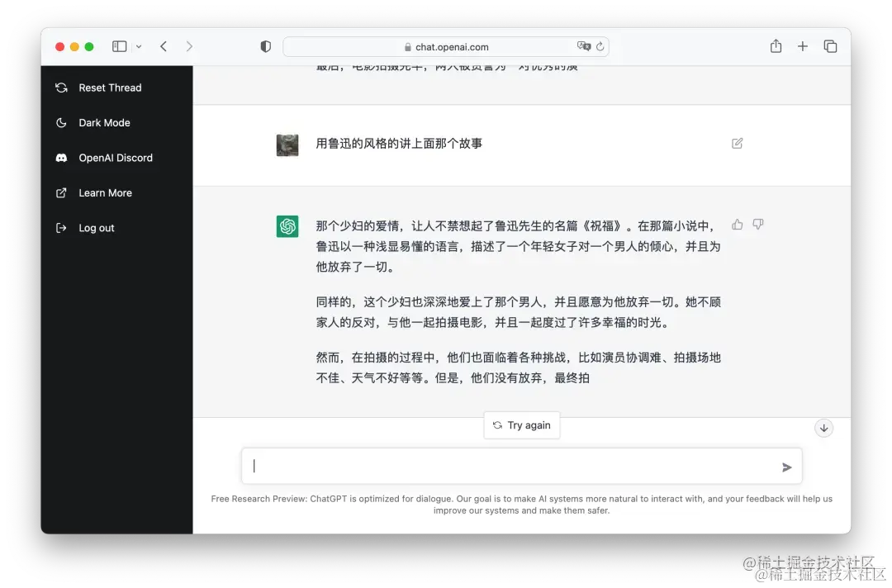The width and height of the screenshot is (892, 588).
Task: Edit the user message with the pencil icon
Action: (x=738, y=144)
